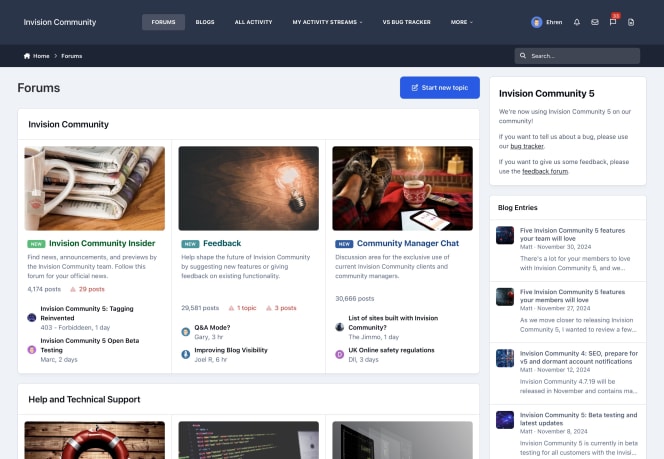Click the NEW badge on Feedback forum

(190, 244)
